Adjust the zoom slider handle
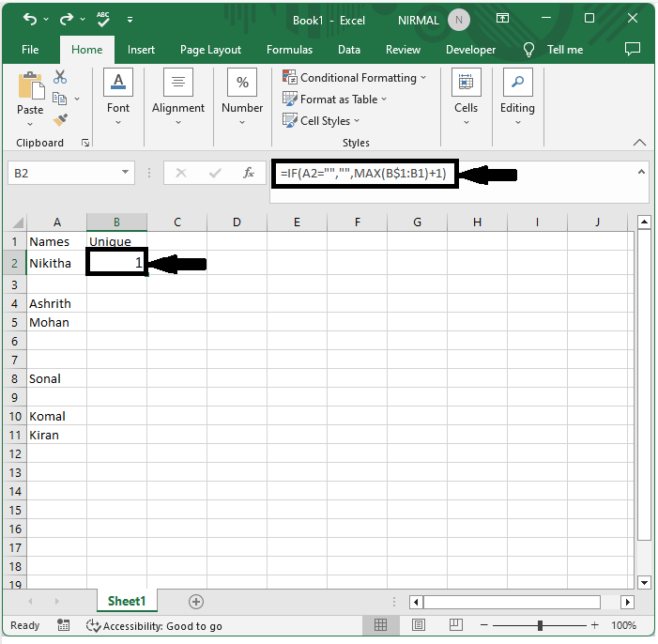 tap(540, 625)
